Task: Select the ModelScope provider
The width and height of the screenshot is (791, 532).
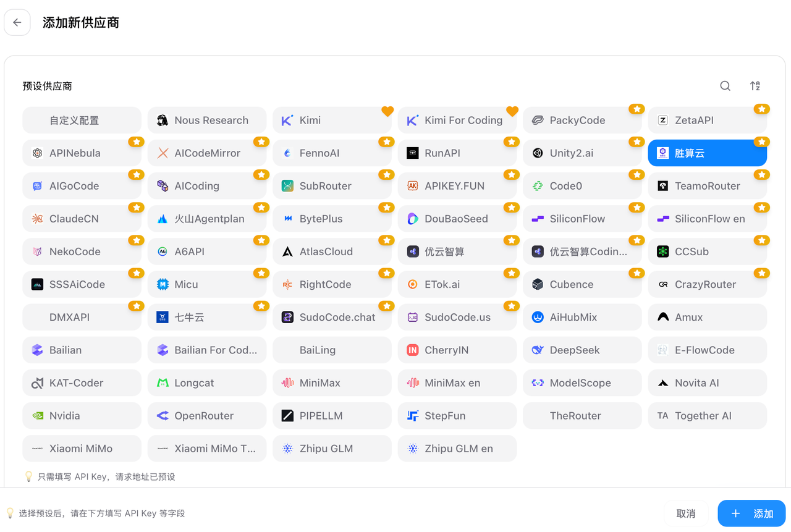Action: 582,383
